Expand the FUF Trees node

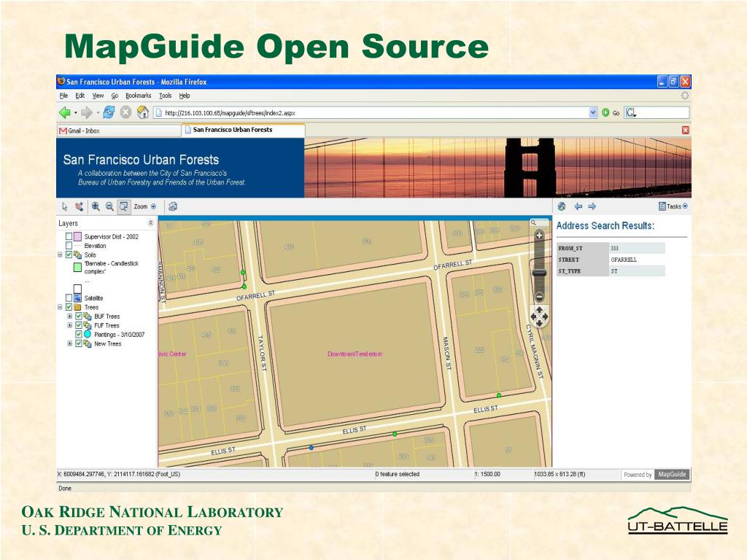[70, 325]
